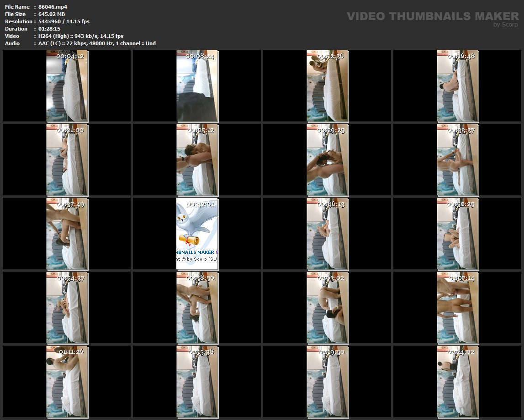Open the last thumbnail at 01:24:02

[x=458, y=382]
